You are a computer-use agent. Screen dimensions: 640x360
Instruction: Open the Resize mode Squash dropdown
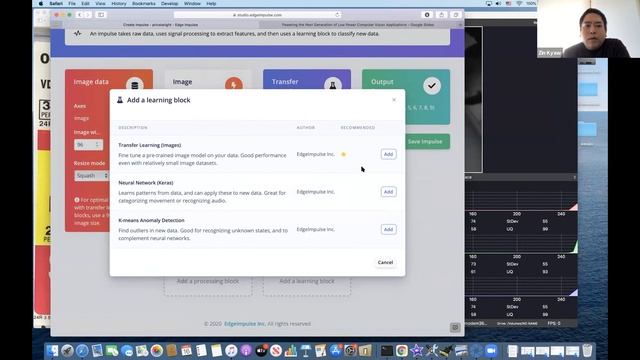[x=91, y=176]
